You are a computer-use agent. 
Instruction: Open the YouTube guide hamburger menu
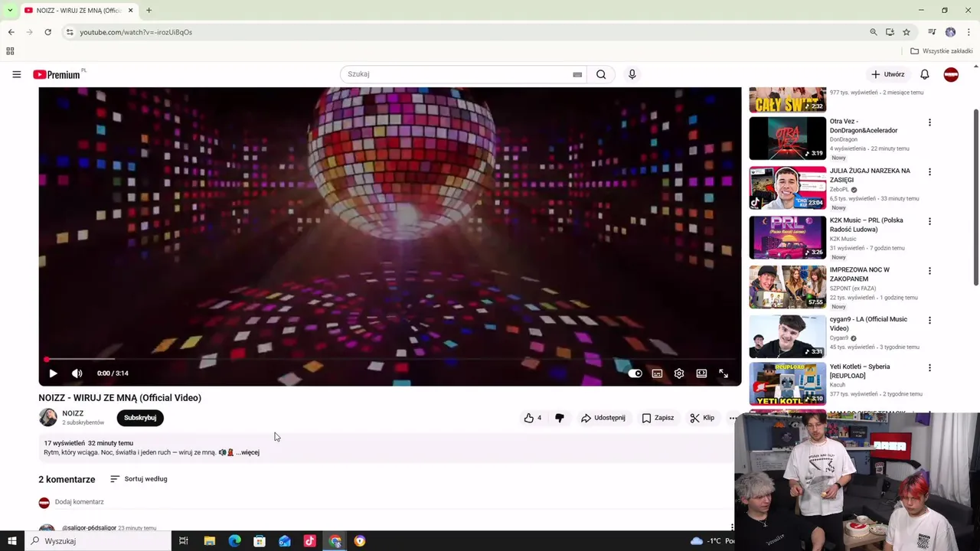coord(16,74)
